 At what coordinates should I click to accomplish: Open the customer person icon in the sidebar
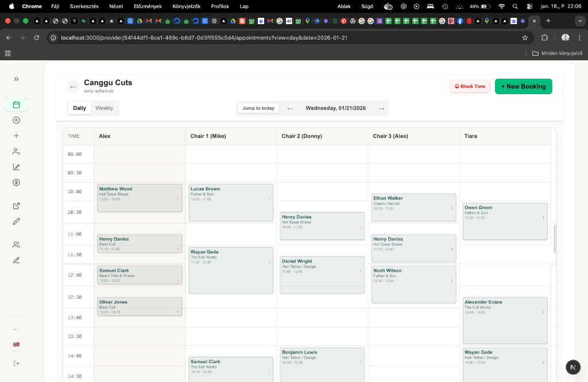pyautogui.click(x=16, y=151)
